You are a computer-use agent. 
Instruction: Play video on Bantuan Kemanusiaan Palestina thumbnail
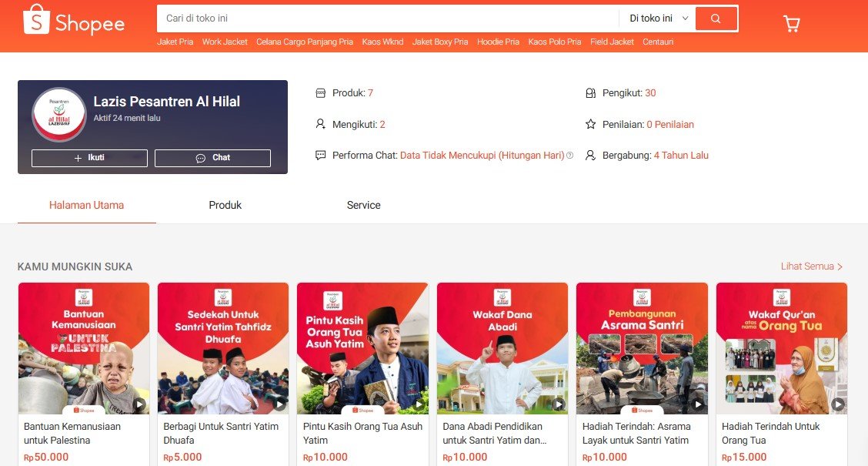[x=139, y=404]
